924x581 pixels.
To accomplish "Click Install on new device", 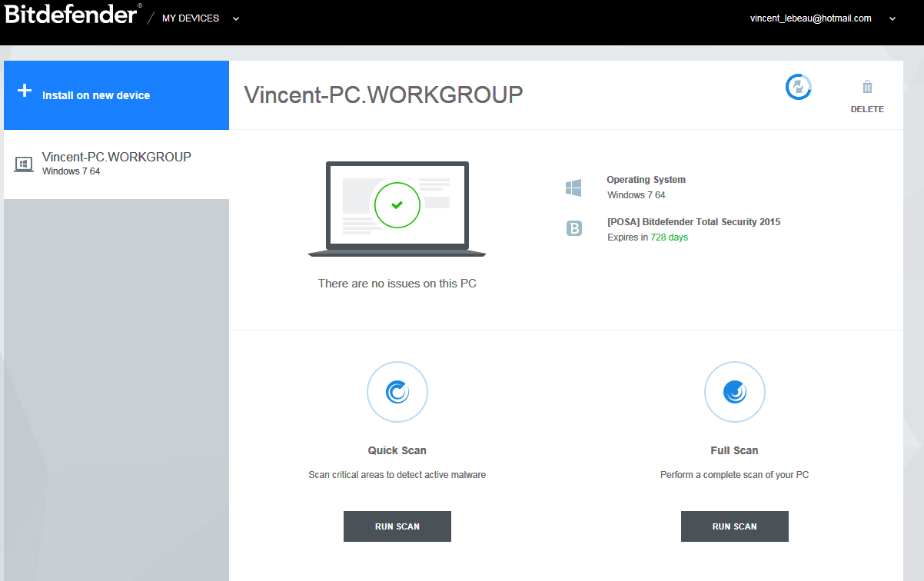I will [x=116, y=95].
